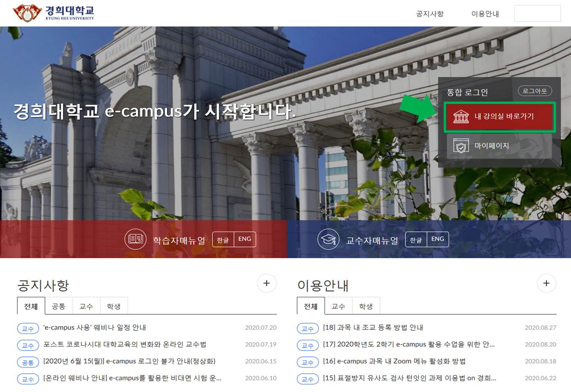Open guide [18] 과목 내 조교 등록 방법 안내

point(373,328)
